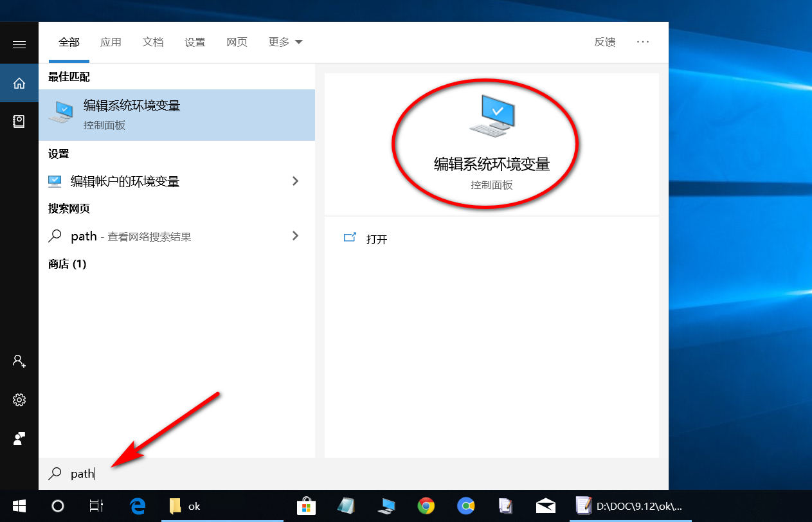Expand arrow beside 编辑帐户的环境变量

[295, 181]
